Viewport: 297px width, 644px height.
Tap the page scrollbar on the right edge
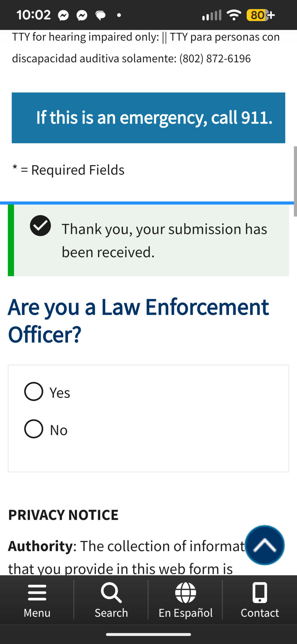tap(295, 181)
